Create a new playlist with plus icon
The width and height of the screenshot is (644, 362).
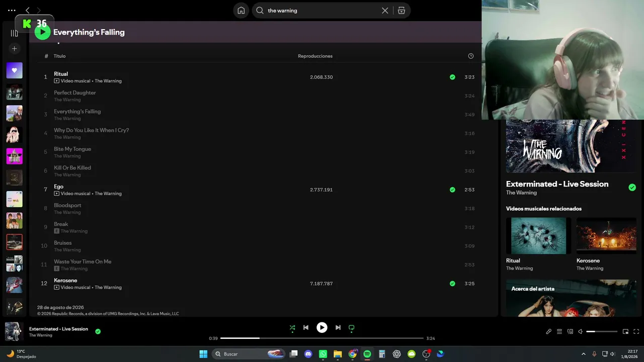tap(14, 49)
